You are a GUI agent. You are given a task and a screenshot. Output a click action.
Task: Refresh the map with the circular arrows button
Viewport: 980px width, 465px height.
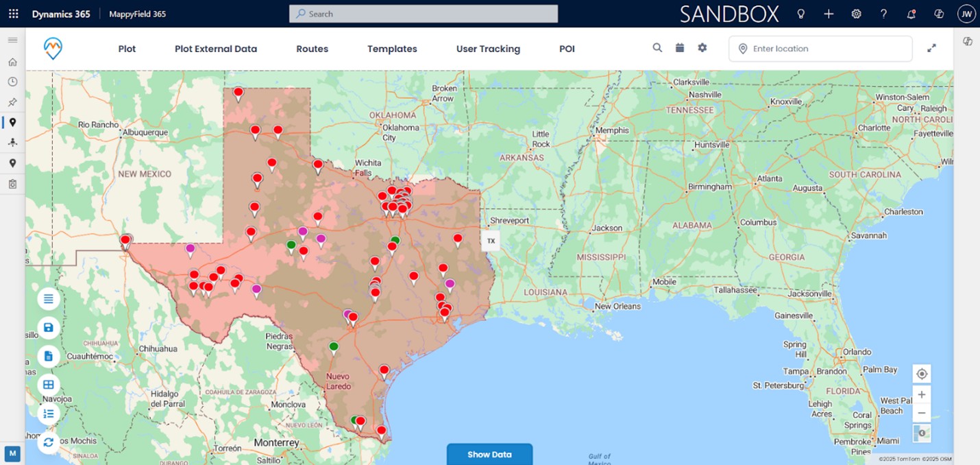click(x=48, y=442)
